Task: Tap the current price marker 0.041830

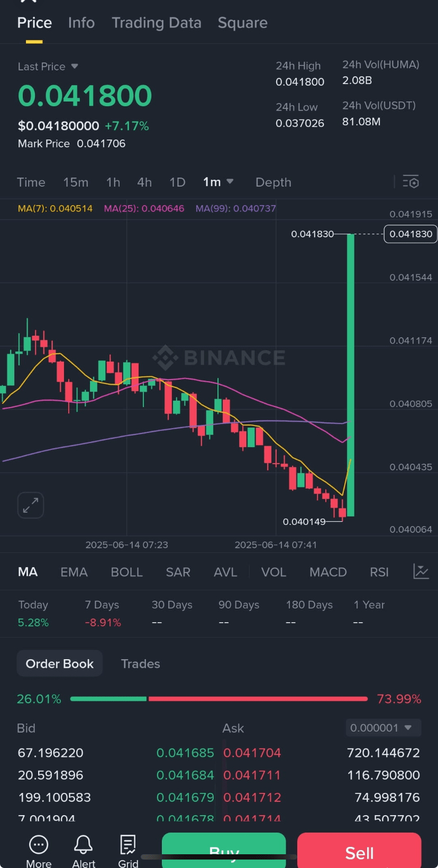Action: click(411, 234)
